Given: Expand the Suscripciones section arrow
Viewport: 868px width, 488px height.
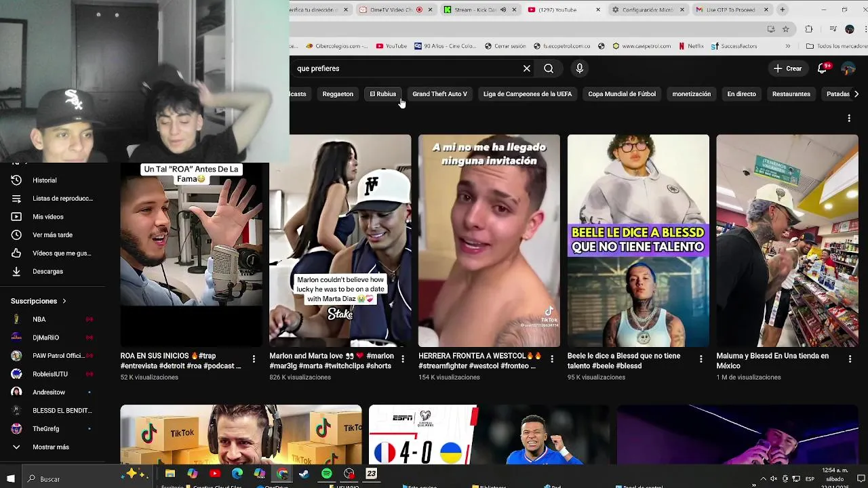Looking at the screenshot, I should 64,301.
